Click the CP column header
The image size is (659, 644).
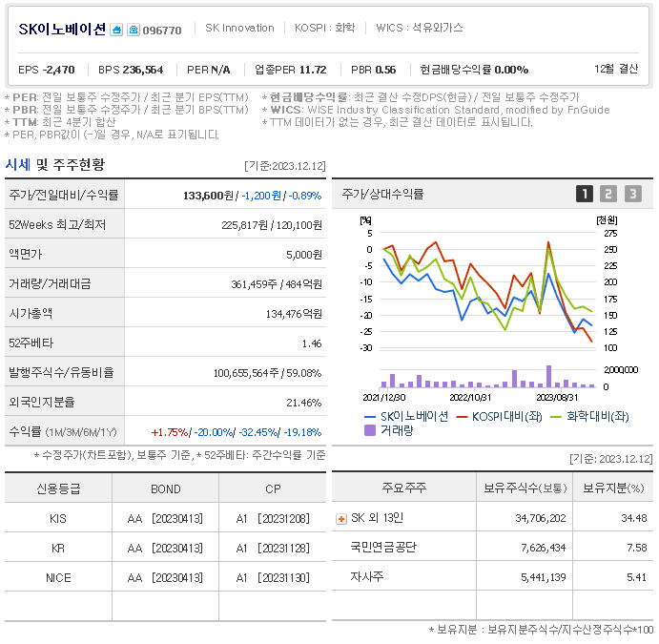click(x=273, y=488)
